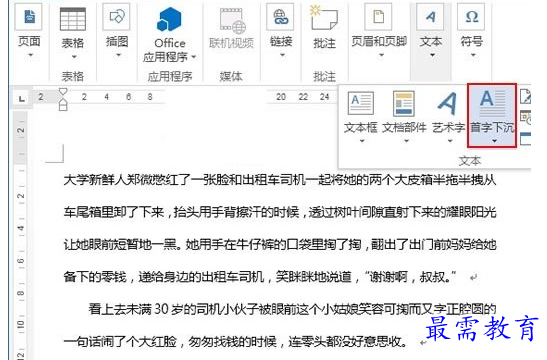The width and height of the screenshot is (547, 360).
Task: Click in the line starting 车尾箱里卸了下来
Action: coord(279,212)
